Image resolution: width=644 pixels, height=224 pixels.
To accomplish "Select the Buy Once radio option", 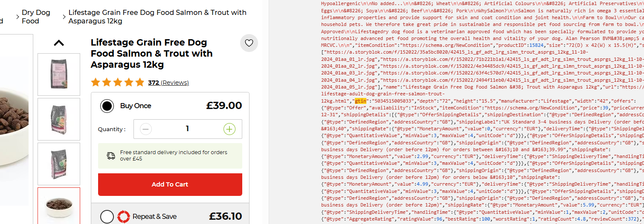I will point(107,106).
